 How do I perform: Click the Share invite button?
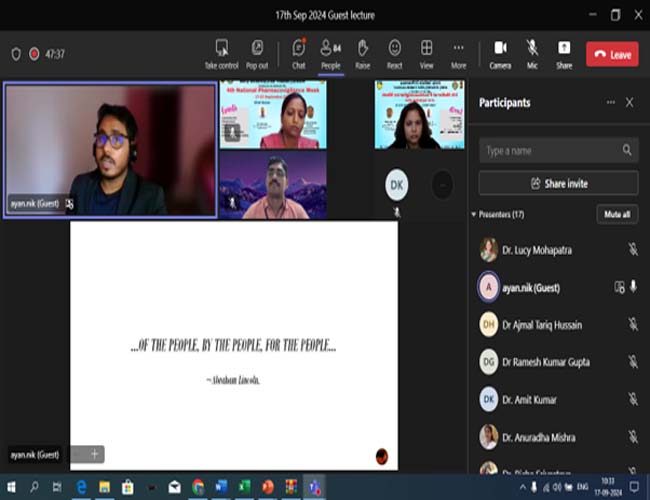(x=558, y=183)
